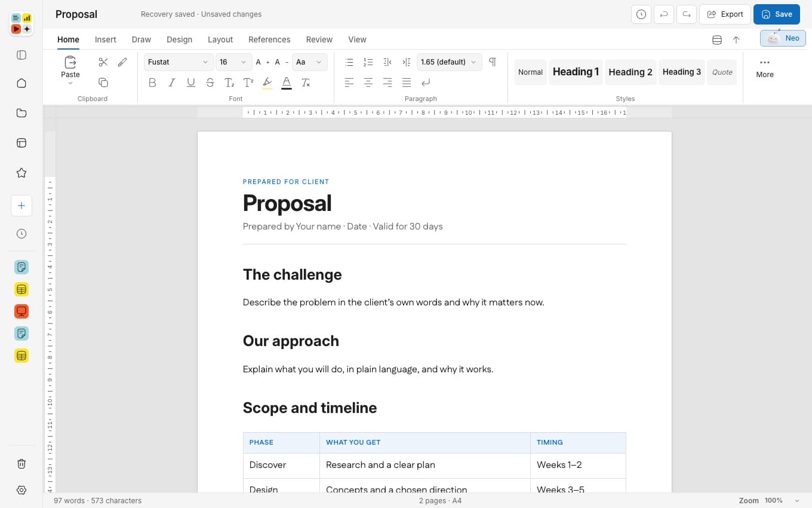Apply the Heading 2 style
Viewport: 812px width, 508px height.
630,72
